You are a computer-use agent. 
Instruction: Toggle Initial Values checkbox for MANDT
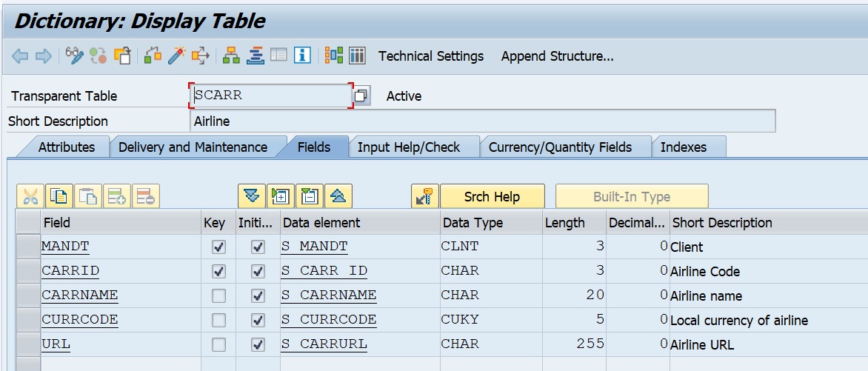(x=258, y=247)
